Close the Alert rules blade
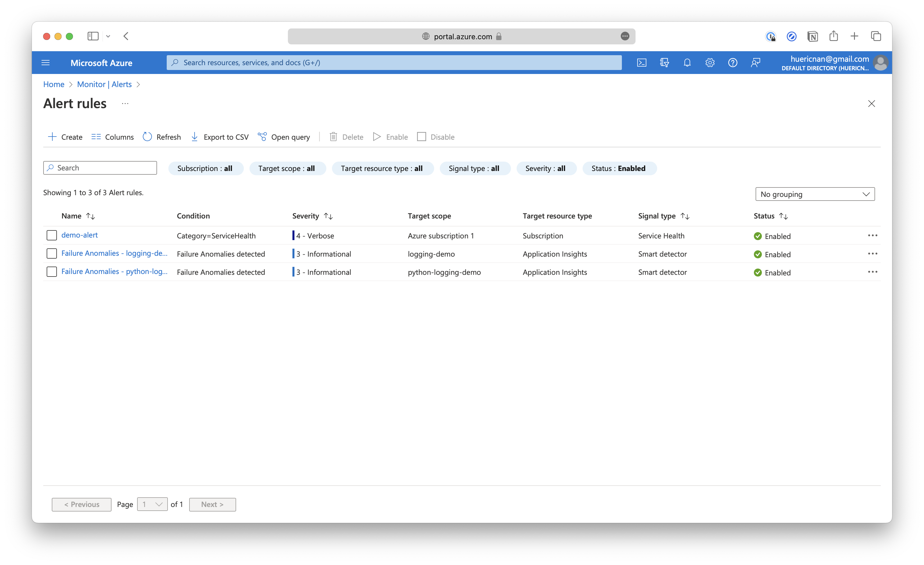 click(x=871, y=104)
